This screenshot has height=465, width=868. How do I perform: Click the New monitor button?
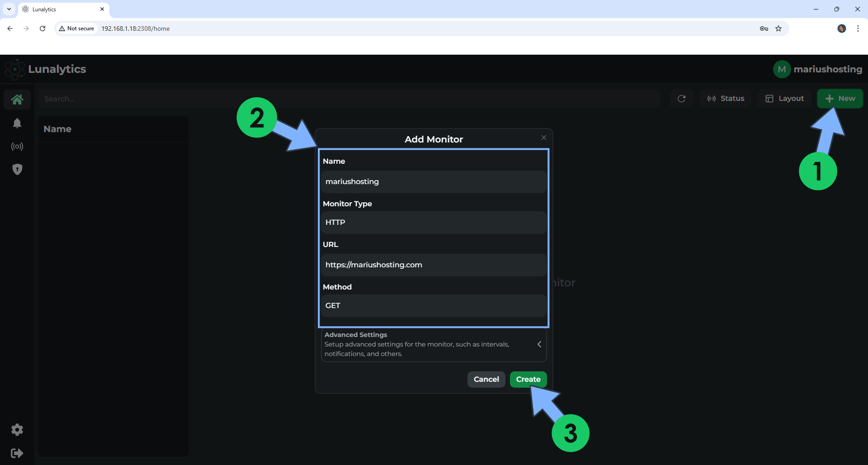coord(840,99)
